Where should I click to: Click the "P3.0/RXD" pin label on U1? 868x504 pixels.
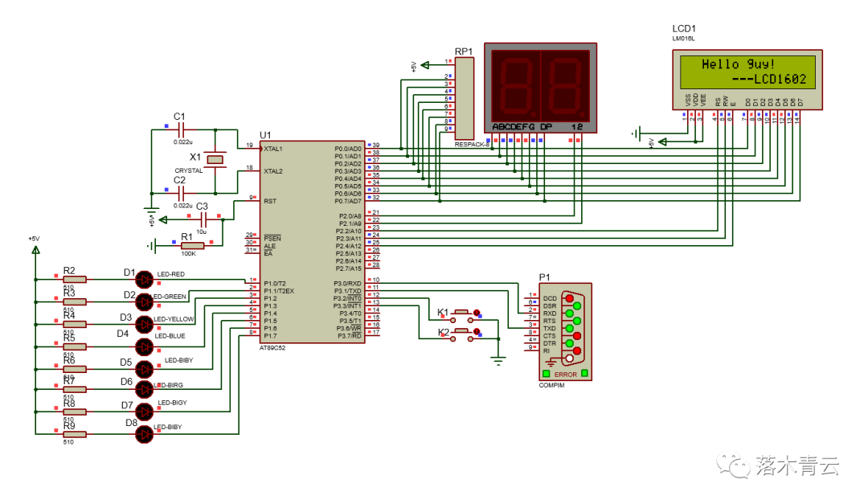347,284
